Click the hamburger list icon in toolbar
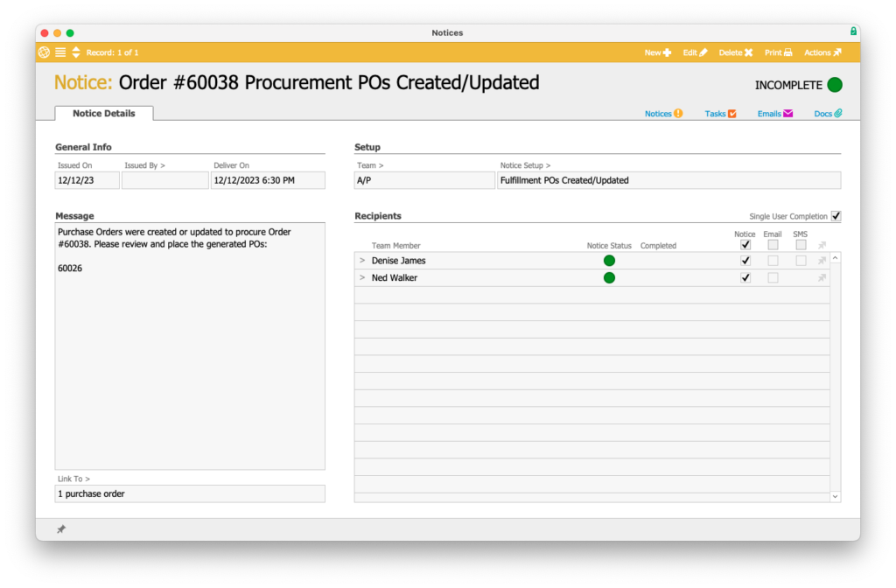 click(x=59, y=52)
